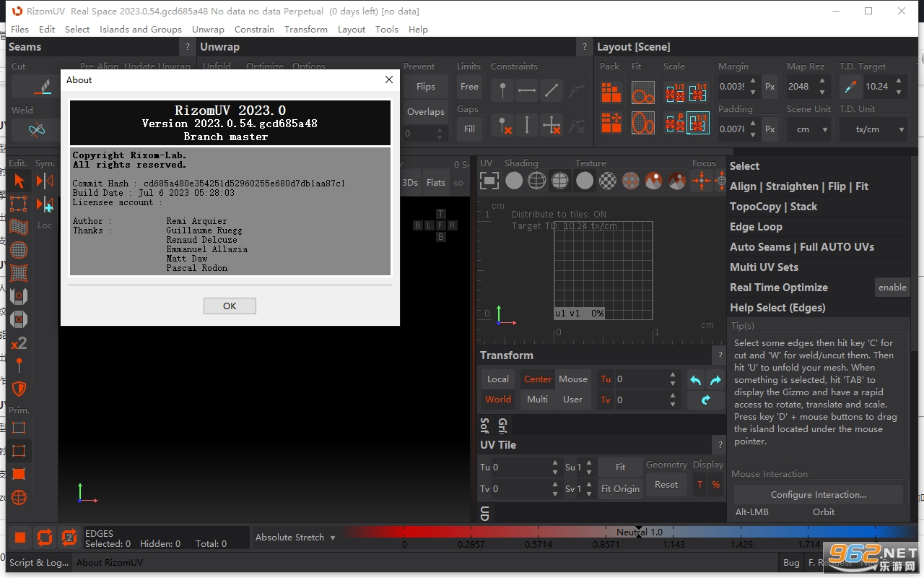
Task: Click the Configure Interaction... button
Action: coord(819,495)
